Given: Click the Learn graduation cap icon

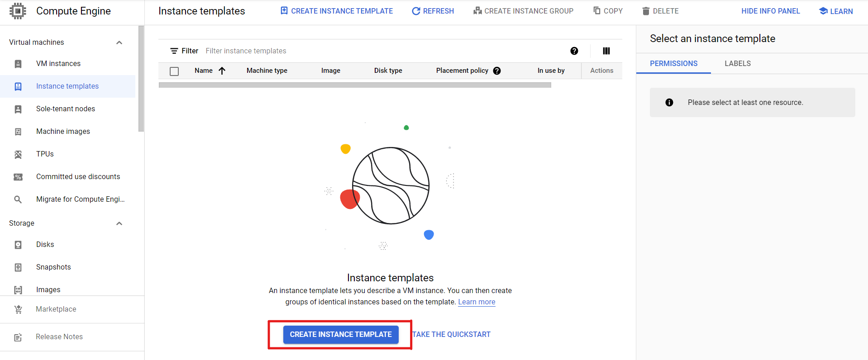Looking at the screenshot, I should 823,11.
